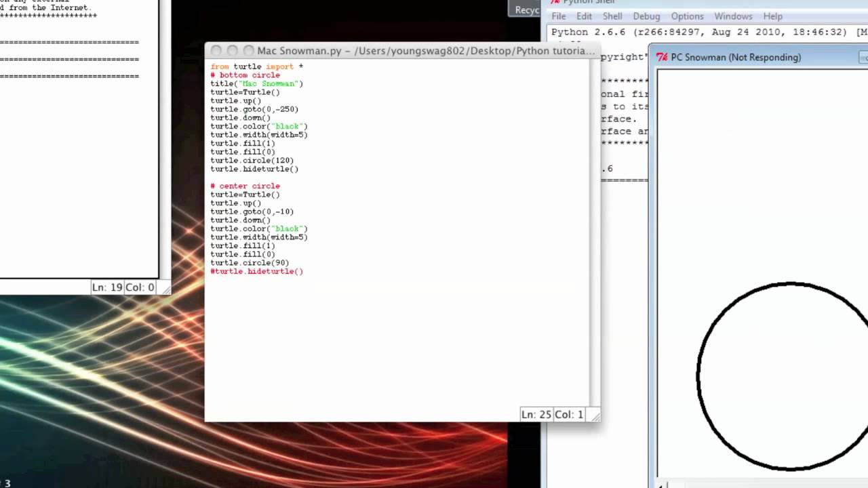This screenshot has height=488, width=868.
Task: Click the turtle.circle(90) line
Action: point(250,262)
